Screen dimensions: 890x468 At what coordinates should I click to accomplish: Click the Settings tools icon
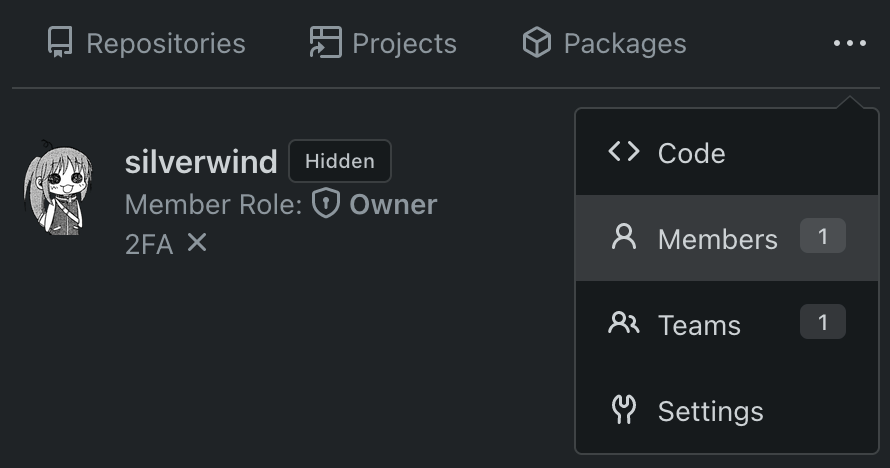pos(624,410)
